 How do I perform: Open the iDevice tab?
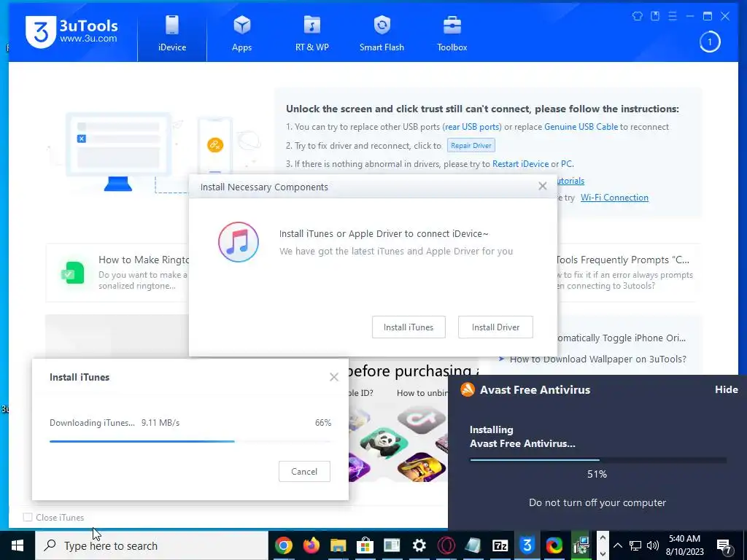click(x=172, y=34)
